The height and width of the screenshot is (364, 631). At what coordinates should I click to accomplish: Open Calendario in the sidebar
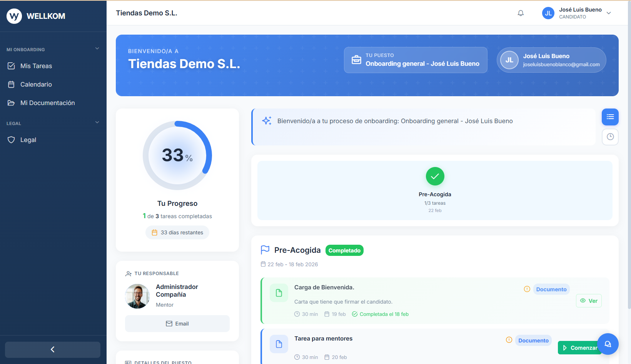click(36, 85)
